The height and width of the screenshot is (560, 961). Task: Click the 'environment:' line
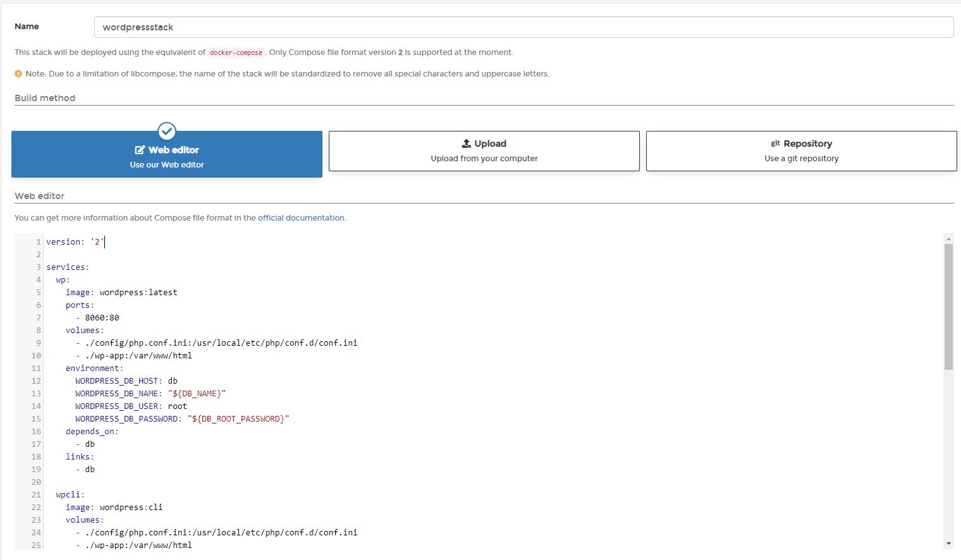tap(95, 368)
